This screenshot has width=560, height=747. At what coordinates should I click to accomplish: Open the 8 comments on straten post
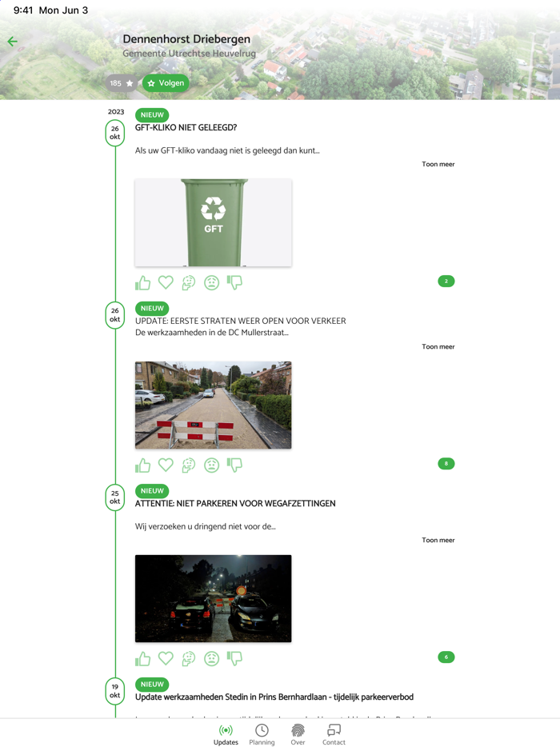446,464
